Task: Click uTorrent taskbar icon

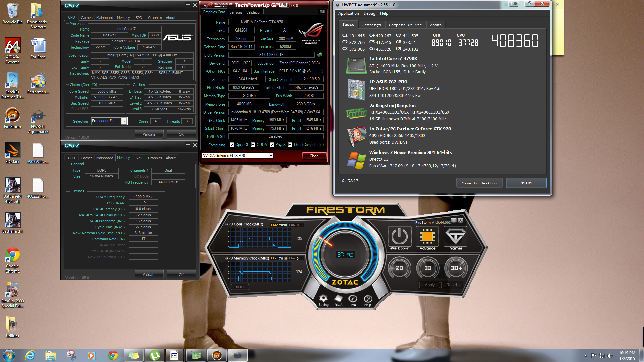Action: click(155, 355)
